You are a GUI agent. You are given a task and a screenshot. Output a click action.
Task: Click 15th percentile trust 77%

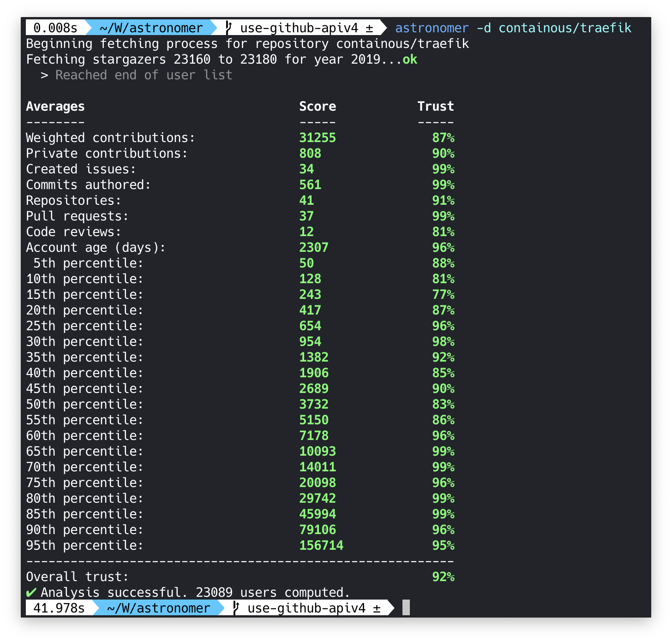(443, 295)
